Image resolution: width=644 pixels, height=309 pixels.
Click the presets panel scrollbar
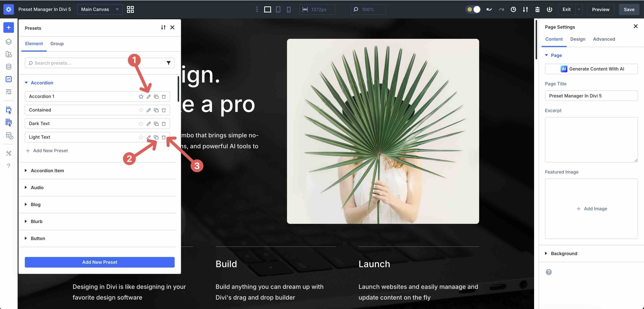tap(178, 89)
